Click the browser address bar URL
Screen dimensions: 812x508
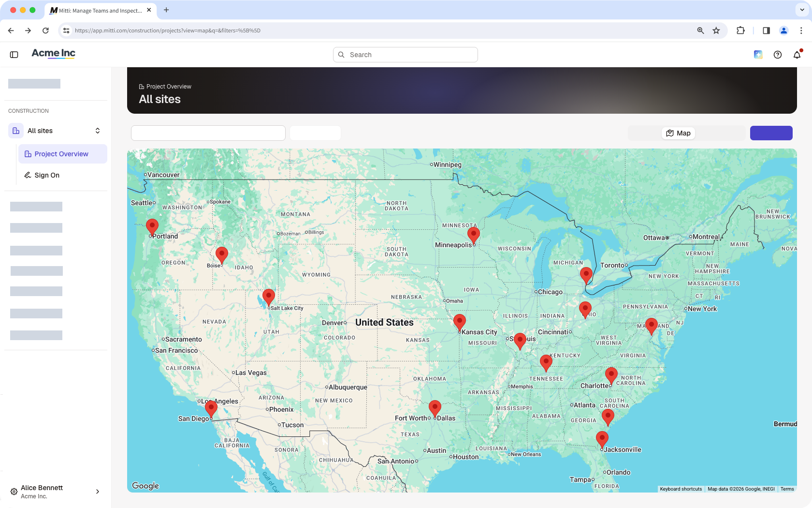[x=168, y=30]
